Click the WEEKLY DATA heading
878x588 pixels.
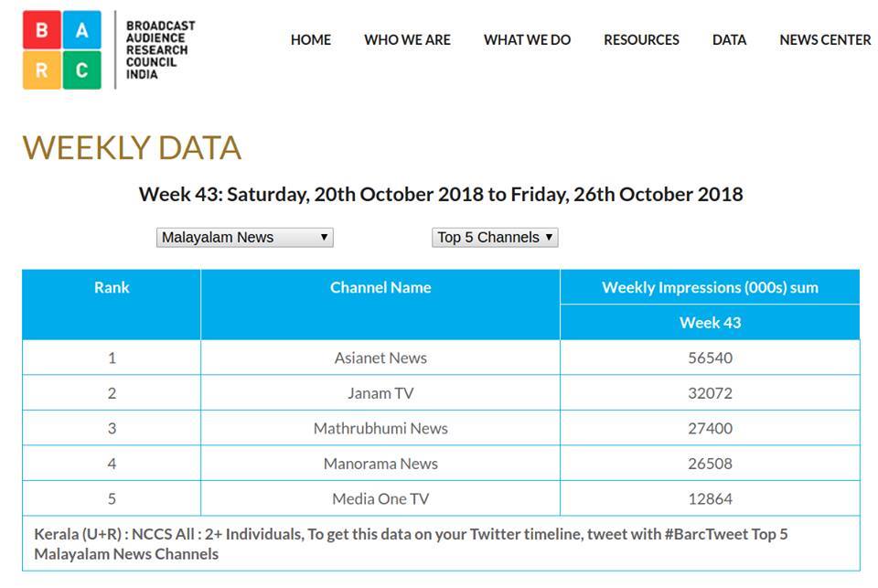pos(132,148)
